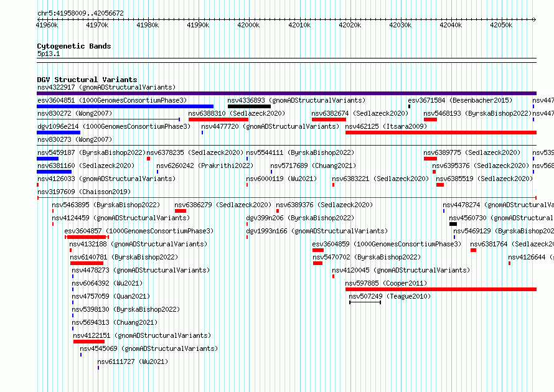Click nsv507249 Teague2010 label
The width and height of the screenshot is (554, 392).
[x=390, y=296]
